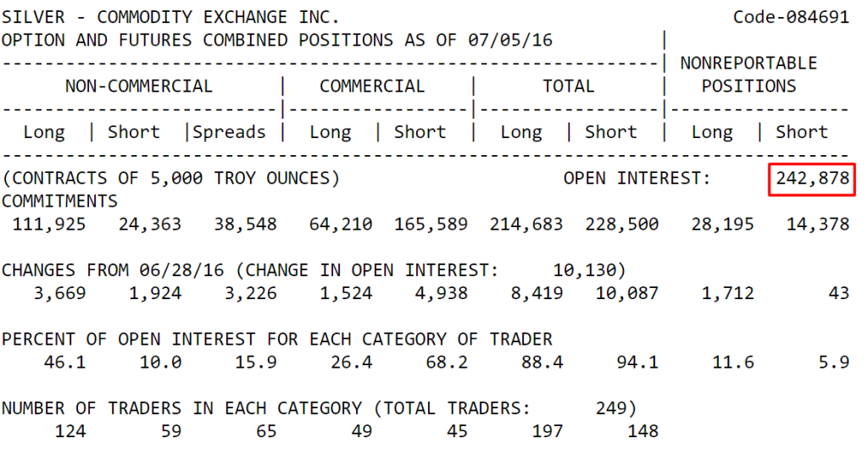The image size is (868, 455).
Task: Click the COMMERCIAL column heading
Action: (x=372, y=86)
